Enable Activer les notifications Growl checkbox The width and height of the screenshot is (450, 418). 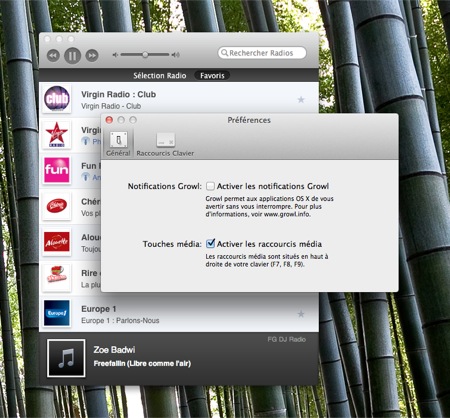[210, 186]
